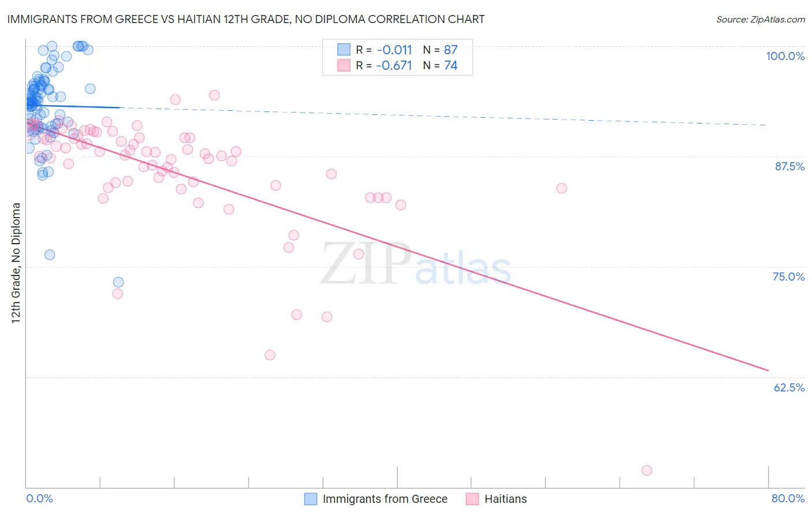Viewport: 812px width, 515px height.
Task: Open the Source: ZipAtlas.com link
Action: (x=761, y=19)
